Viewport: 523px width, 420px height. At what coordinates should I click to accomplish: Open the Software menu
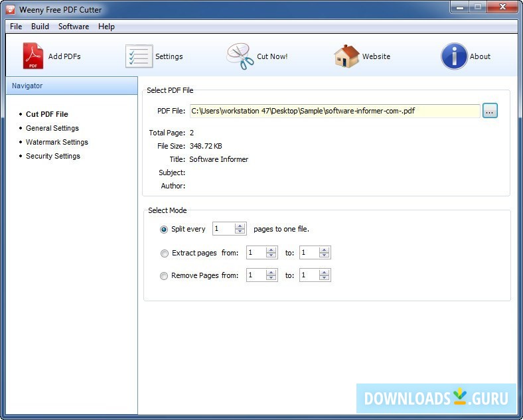(74, 27)
